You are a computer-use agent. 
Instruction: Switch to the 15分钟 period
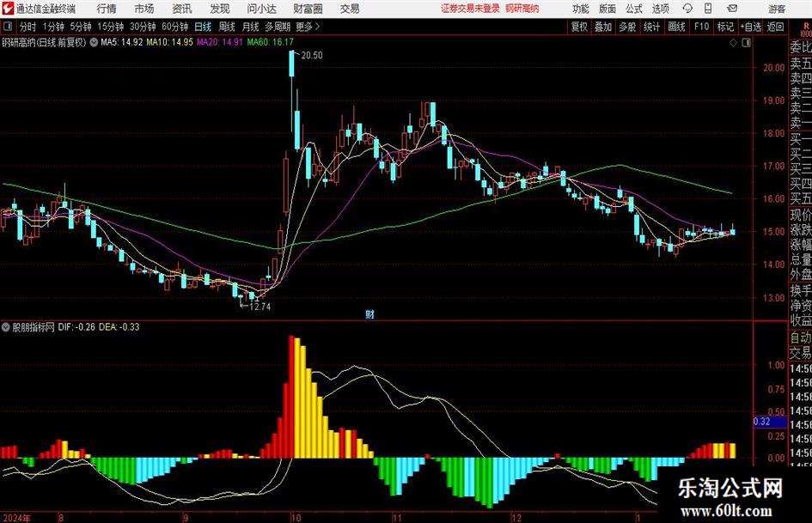point(111,27)
